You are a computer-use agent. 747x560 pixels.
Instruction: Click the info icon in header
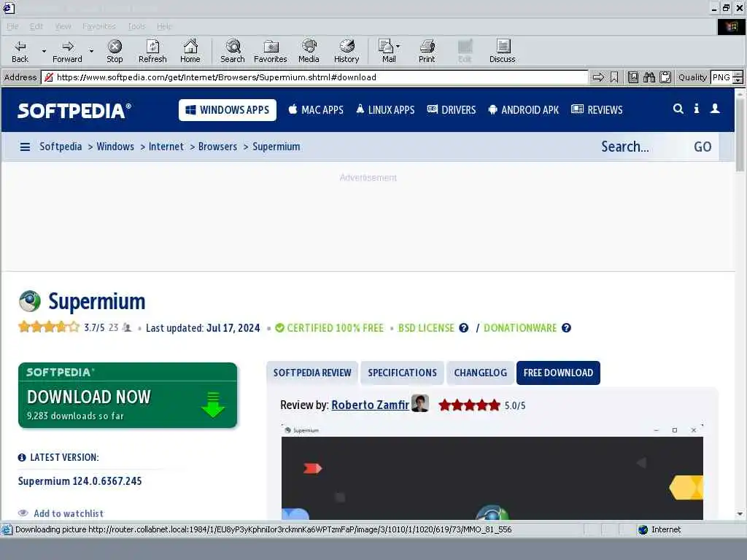pos(697,109)
